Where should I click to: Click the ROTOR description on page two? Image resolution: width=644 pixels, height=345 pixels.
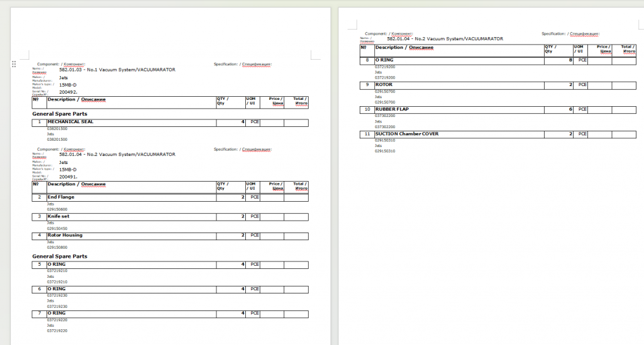(384, 84)
